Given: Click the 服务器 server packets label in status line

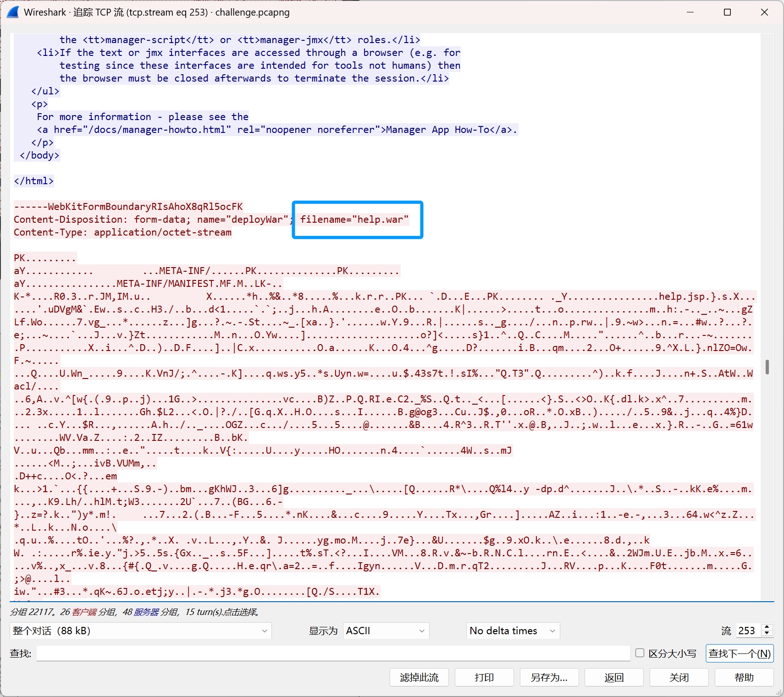Looking at the screenshot, I should pos(146,612).
